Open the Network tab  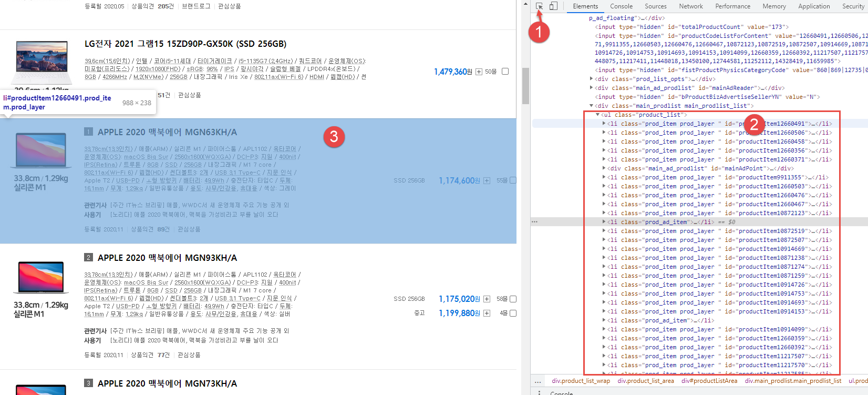pyautogui.click(x=690, y=6)
